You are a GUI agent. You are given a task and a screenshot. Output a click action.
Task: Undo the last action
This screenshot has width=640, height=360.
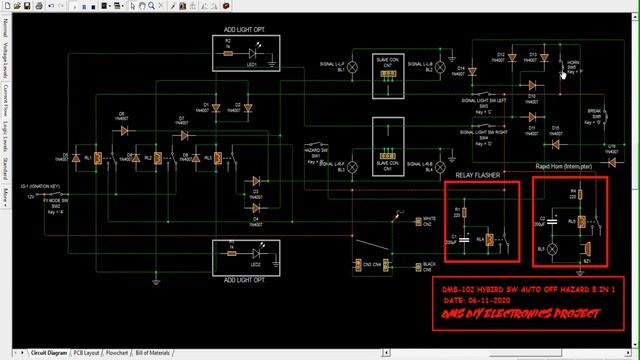[x=51, y=6]
